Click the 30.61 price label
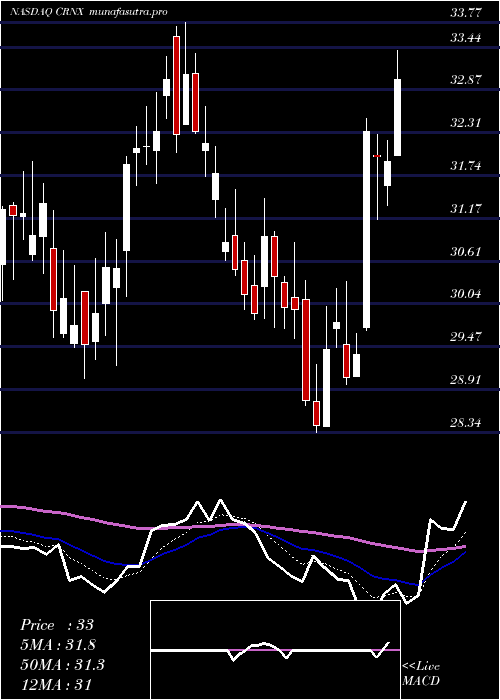This screenshot has width=500, height=700. pos(466,252)
